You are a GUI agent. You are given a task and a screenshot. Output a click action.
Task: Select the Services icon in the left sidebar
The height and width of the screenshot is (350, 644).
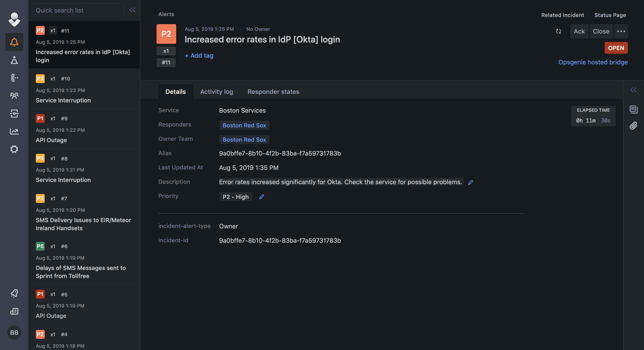click(14, 114)
